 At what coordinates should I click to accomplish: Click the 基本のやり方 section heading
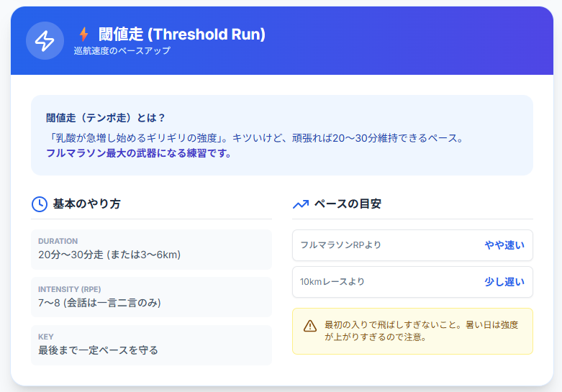pyautogui.click(x=86, y=204)
